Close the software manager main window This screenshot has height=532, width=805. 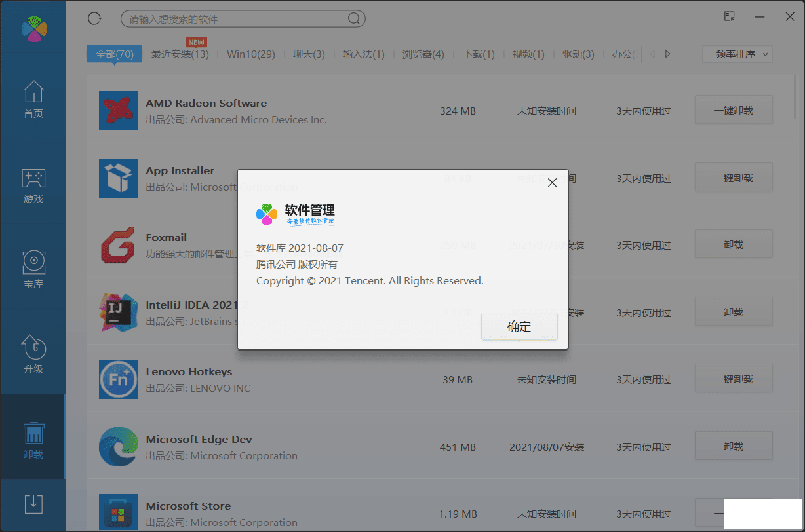790,17
